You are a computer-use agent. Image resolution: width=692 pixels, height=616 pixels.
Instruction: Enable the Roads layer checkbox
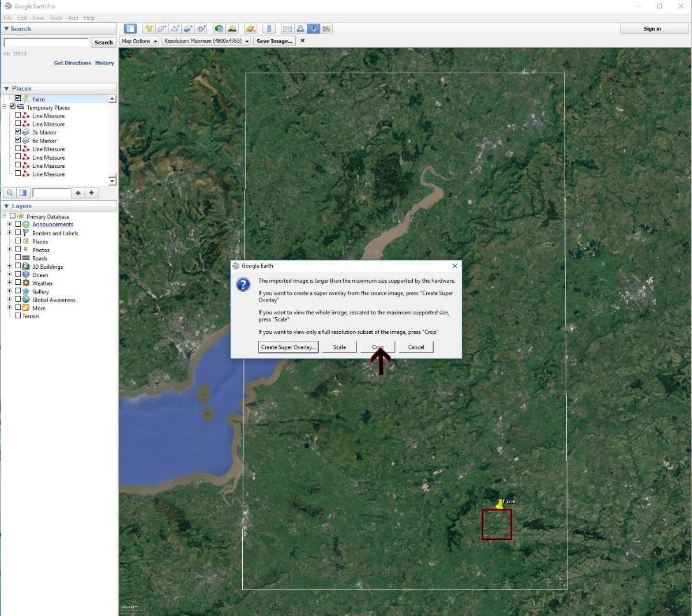18,258
